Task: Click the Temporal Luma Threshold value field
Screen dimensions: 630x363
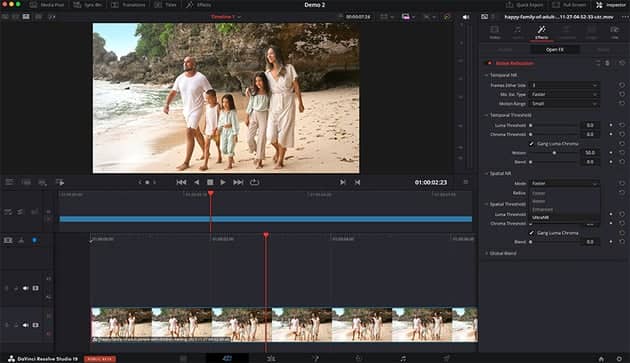Action: click(x=589, y=125)
